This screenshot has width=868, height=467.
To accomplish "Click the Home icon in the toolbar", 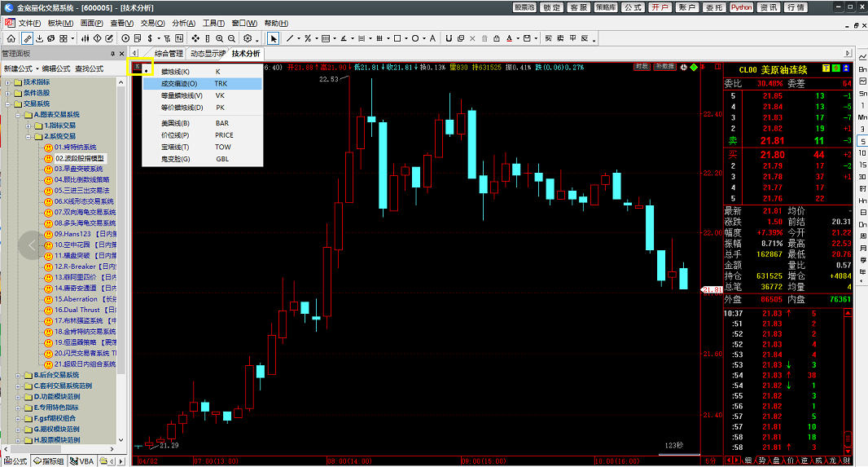I will point(11,39).
